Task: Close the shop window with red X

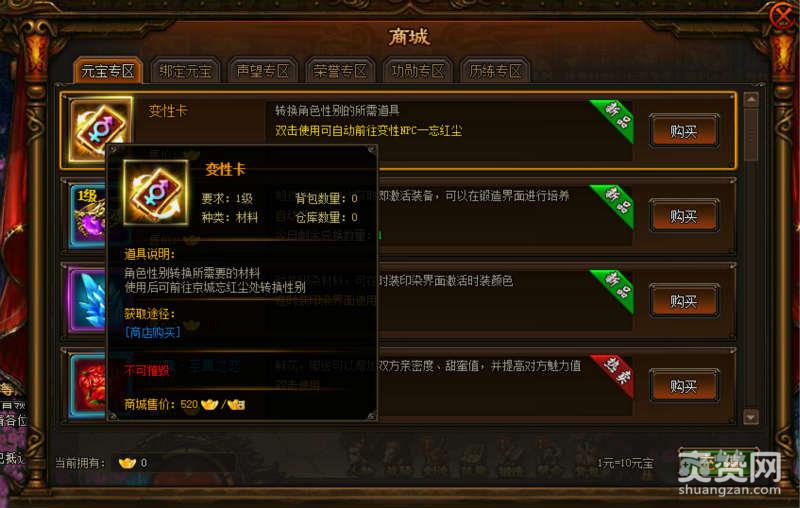Action: (782, 16)
